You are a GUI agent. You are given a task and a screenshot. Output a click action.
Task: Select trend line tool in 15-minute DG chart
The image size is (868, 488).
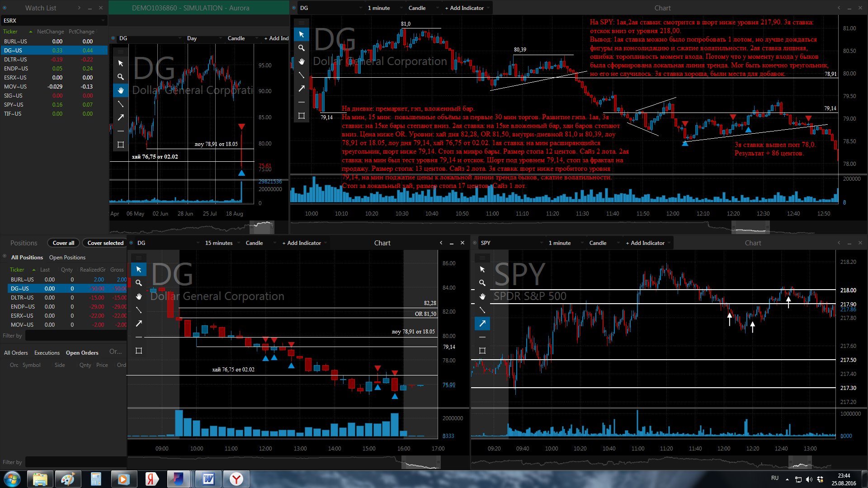139,310
